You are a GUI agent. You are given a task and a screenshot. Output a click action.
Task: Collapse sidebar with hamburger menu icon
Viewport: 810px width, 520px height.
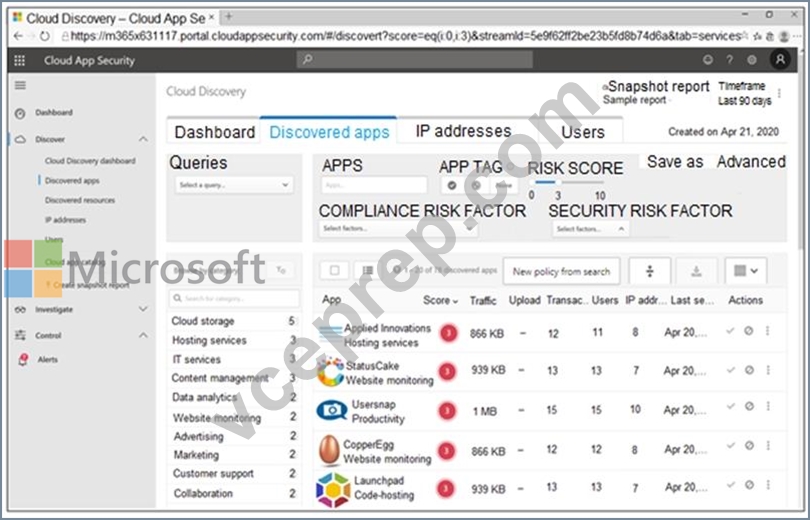[20, 85]
